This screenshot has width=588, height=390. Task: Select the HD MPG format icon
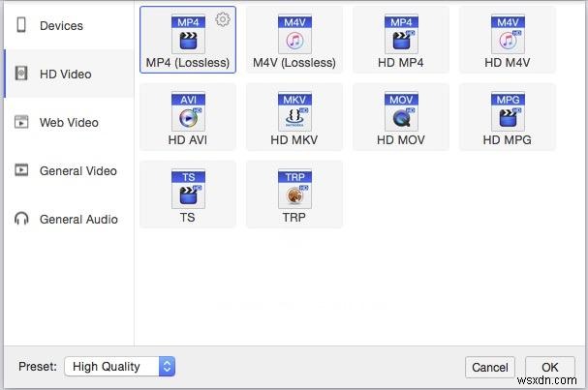click(x=507, y=113)
